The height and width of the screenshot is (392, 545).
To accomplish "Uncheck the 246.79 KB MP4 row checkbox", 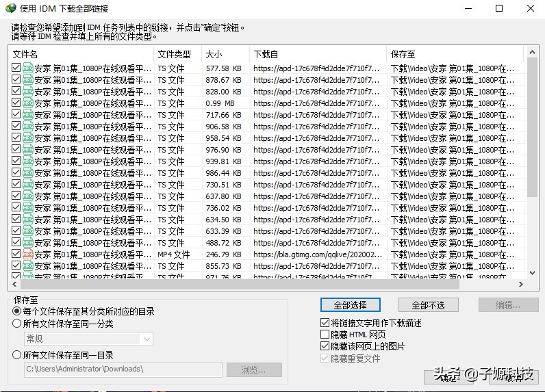I will pos(16,253).
